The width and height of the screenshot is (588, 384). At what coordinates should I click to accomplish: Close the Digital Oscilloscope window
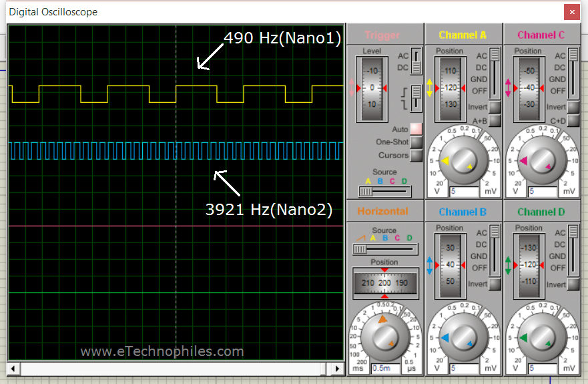[x=572, y=12]
